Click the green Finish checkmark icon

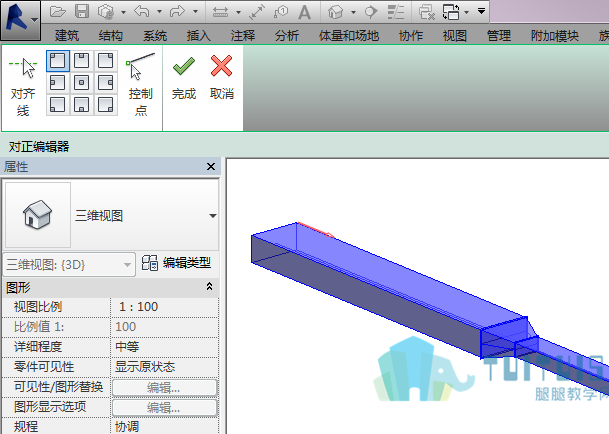click(184, 66)
